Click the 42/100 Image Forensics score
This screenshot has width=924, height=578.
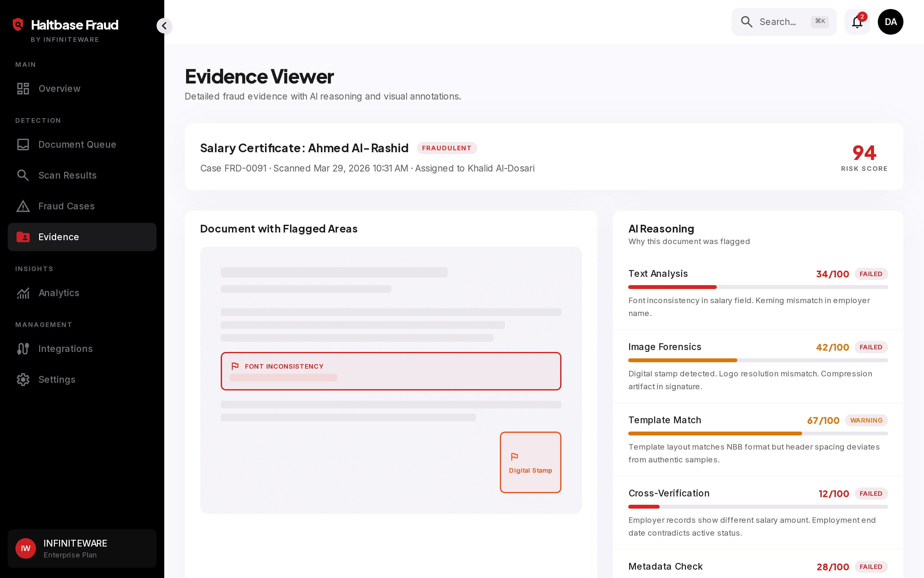tap(832, 347)
